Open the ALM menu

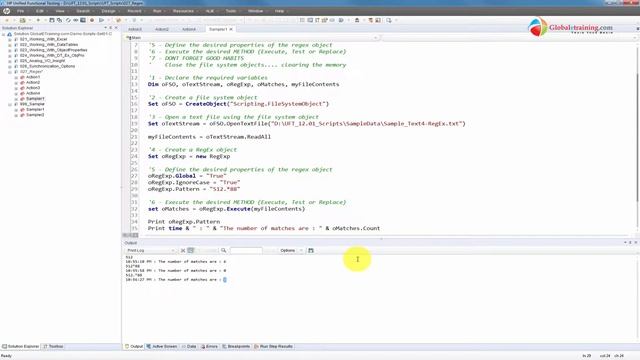tap(210, 11)
